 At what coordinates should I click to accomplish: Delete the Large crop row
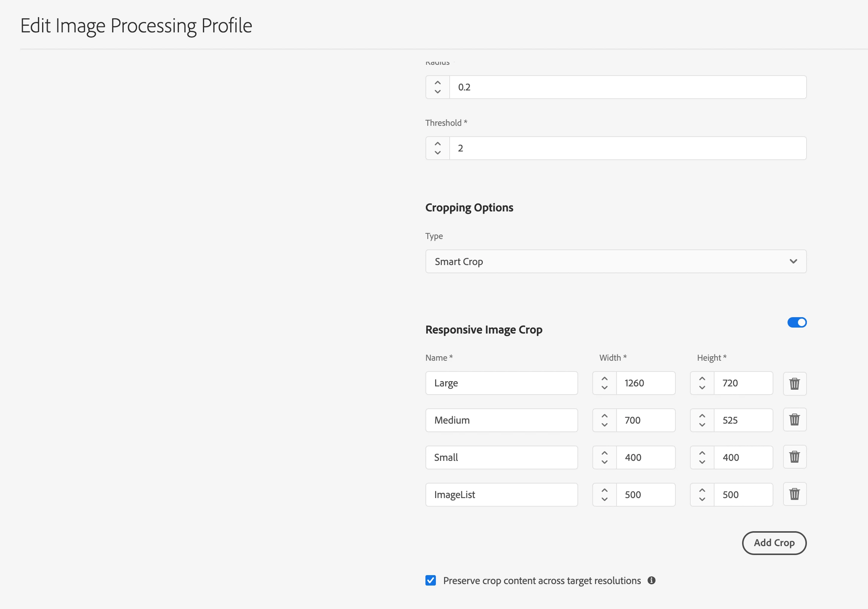coord(794,383)
